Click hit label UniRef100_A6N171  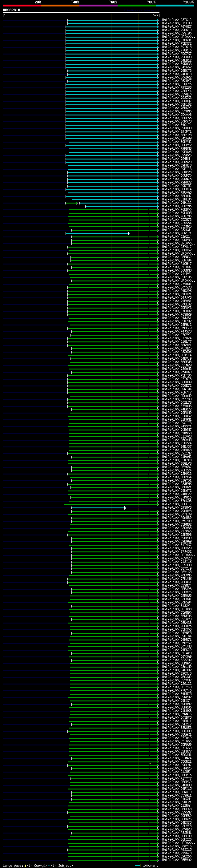tap(177, 233)
